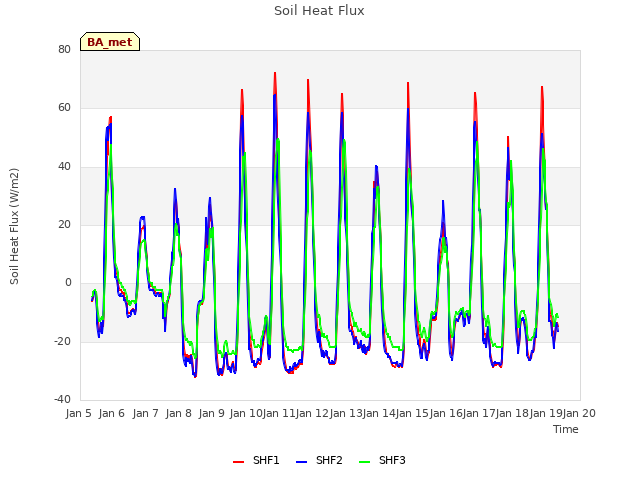Screen dimensions: 640x480
Task: Click the Jan 9 tick label
Action: point(211,413)
